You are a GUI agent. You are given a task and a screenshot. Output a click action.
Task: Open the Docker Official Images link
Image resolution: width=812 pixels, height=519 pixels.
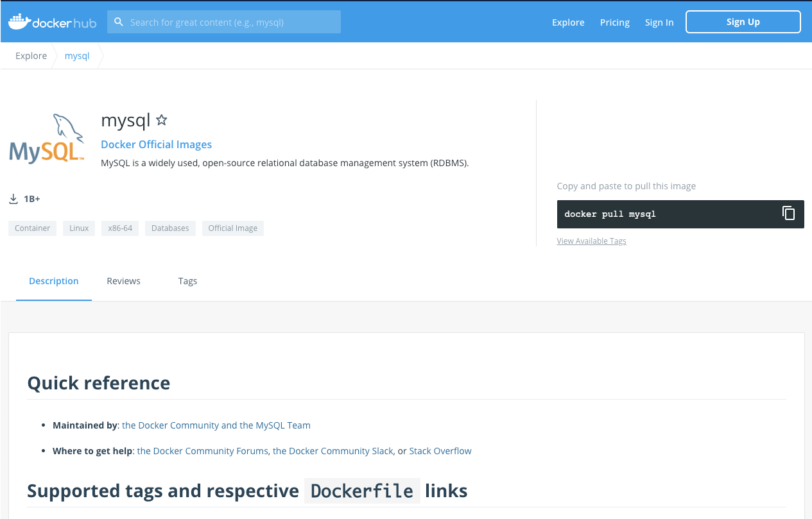(157, 145)
